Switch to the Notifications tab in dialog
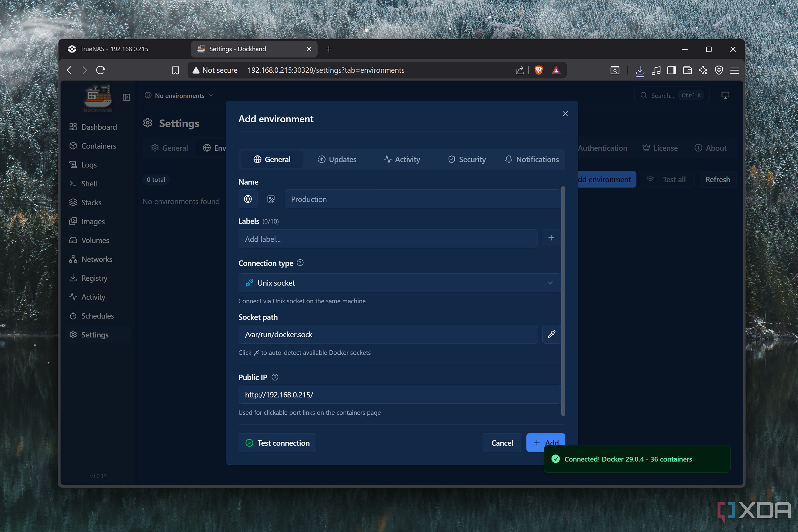Viewport: 798px width, 532px height. coord(532,159)
